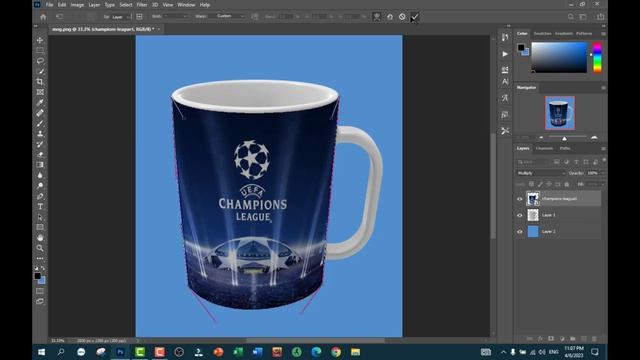The height and width of the screenshot is (360, 640).
Task: Open the Character panel icon
Action: pyautogui.click(x=505, y=82)
